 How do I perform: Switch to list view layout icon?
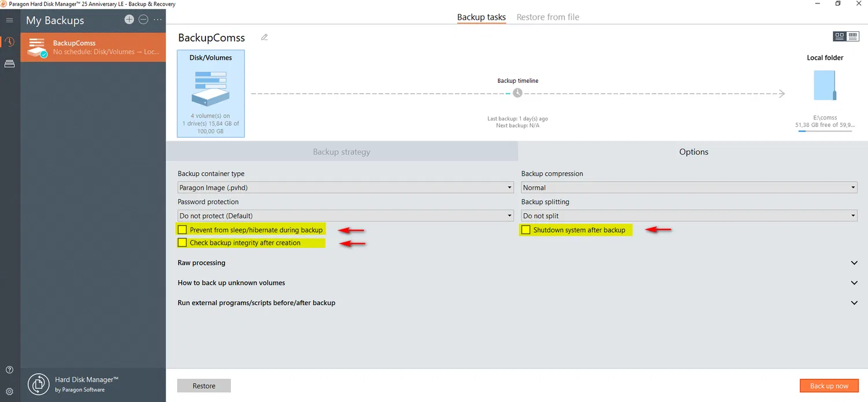(853, 36)
